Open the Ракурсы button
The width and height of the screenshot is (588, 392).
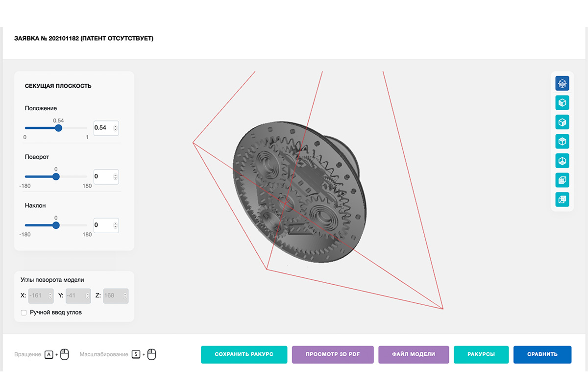[x=481, y=354]
